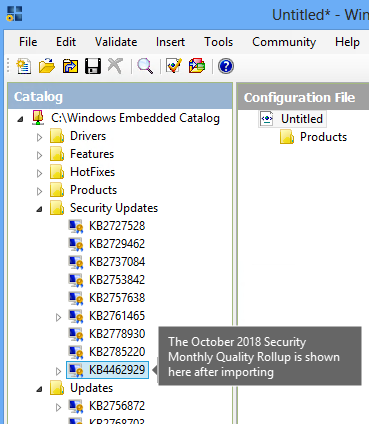
Task: Open the Help menu
Action: pos(347,42)
